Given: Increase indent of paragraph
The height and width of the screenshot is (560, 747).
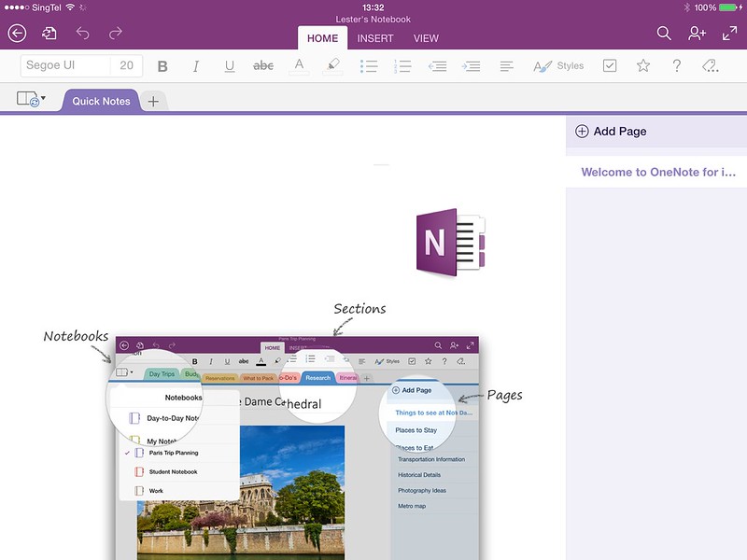Looking at the screenshot, I should pos(472,66).
